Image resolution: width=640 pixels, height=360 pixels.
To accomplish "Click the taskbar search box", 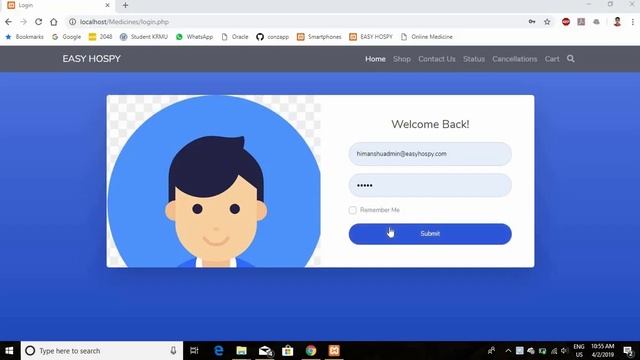I will [102, 351].
